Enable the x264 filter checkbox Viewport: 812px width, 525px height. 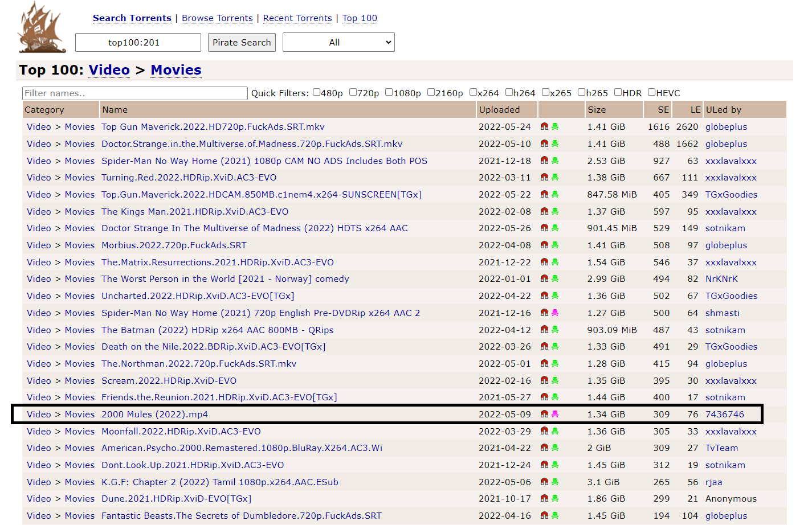tap(473, 92)
